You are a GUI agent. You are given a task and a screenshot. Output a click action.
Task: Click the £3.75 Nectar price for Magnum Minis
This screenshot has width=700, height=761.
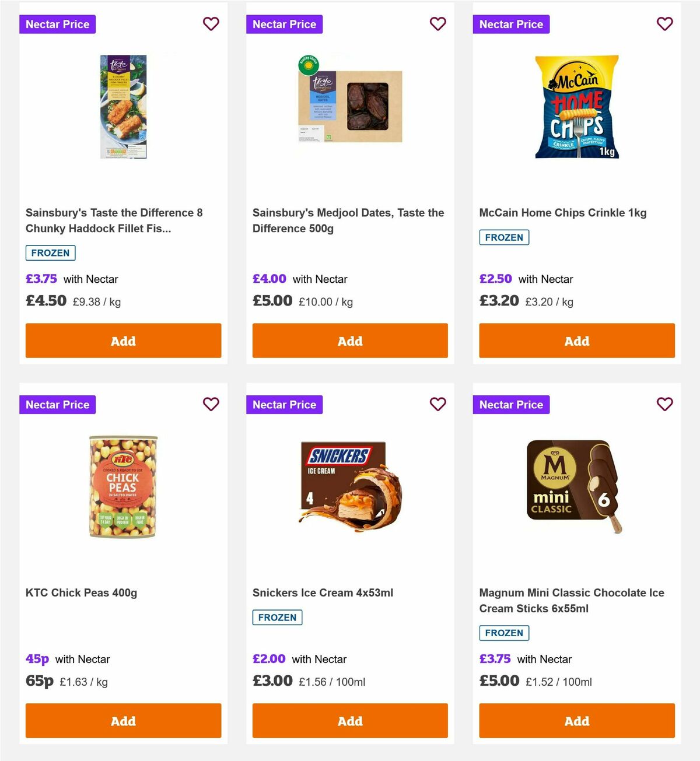(496, 659)
